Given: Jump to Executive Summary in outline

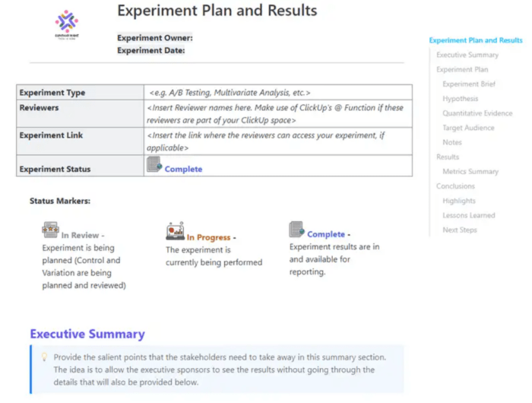Looking at the screenshot, I should click(x=467, y=55).
